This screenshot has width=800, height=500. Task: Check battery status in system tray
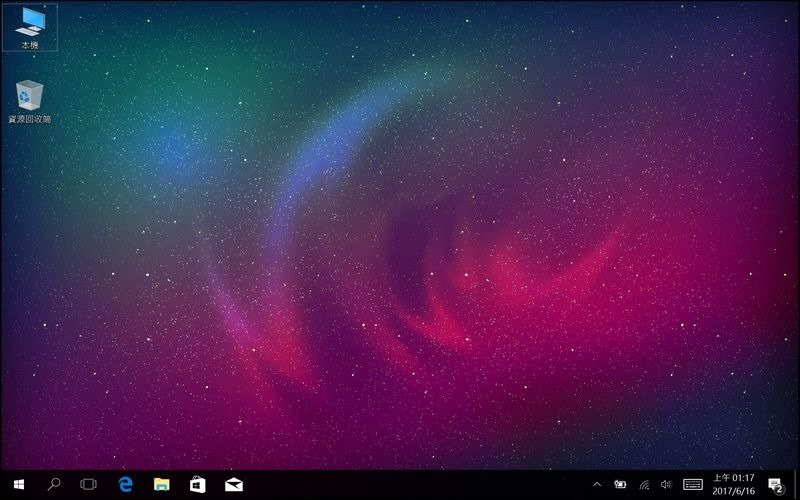pyautogui.click(x=620, y=485)
